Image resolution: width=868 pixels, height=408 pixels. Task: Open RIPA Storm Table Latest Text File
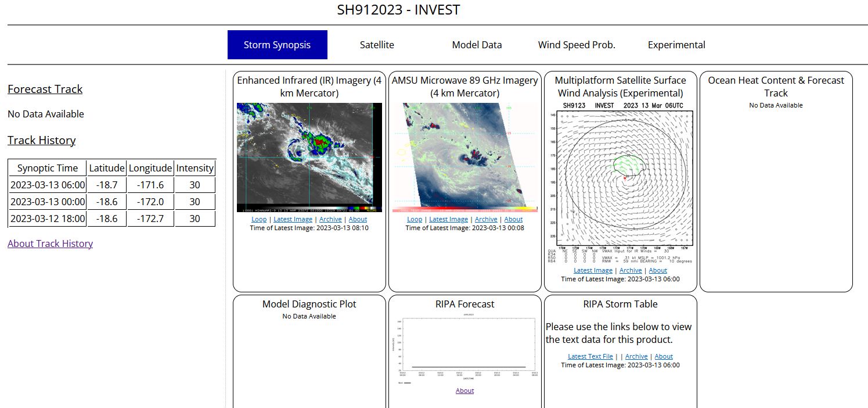[x=590, y=356]
